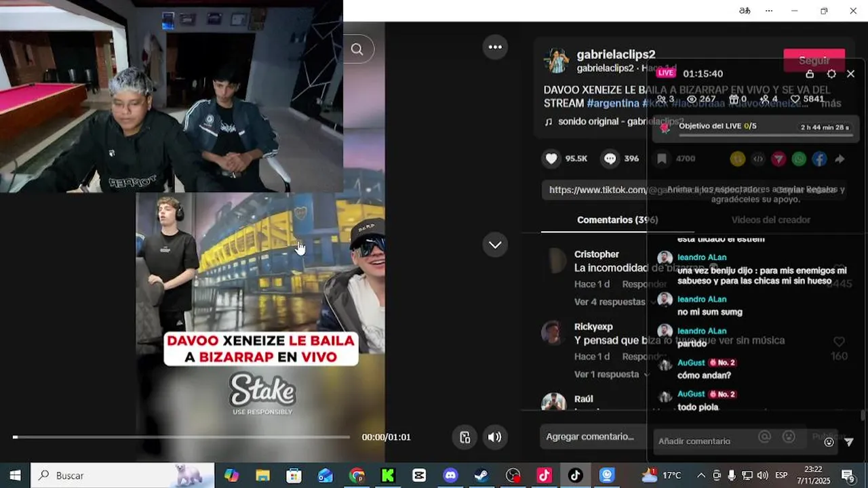The image size is (868, 488).
Task: Open Microsoft Store from taskbar
Action: [x=294, y=476]
